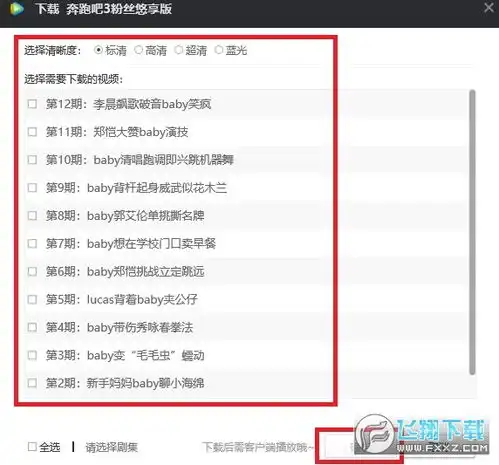The height and width of the screenshot is (465, 499).
Task: Click the 下载后需客户端播放哦 notice
Action: 258,447
